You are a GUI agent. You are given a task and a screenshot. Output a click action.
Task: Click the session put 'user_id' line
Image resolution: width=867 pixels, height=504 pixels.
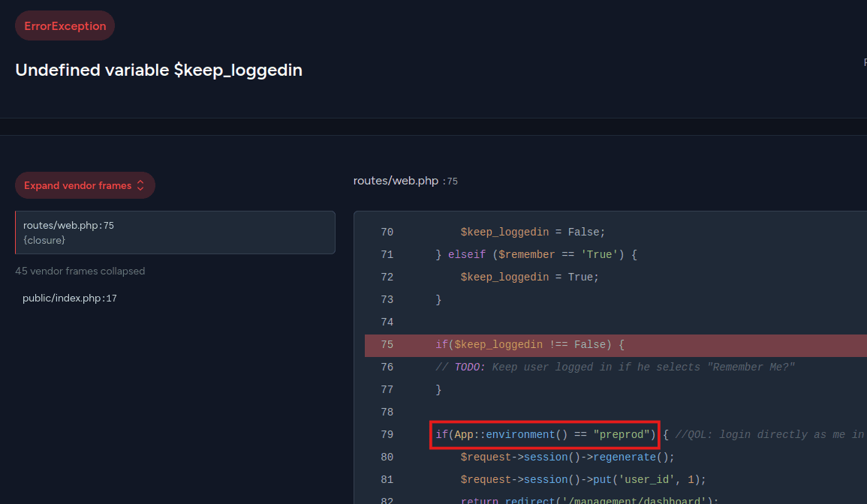(583, 480)
